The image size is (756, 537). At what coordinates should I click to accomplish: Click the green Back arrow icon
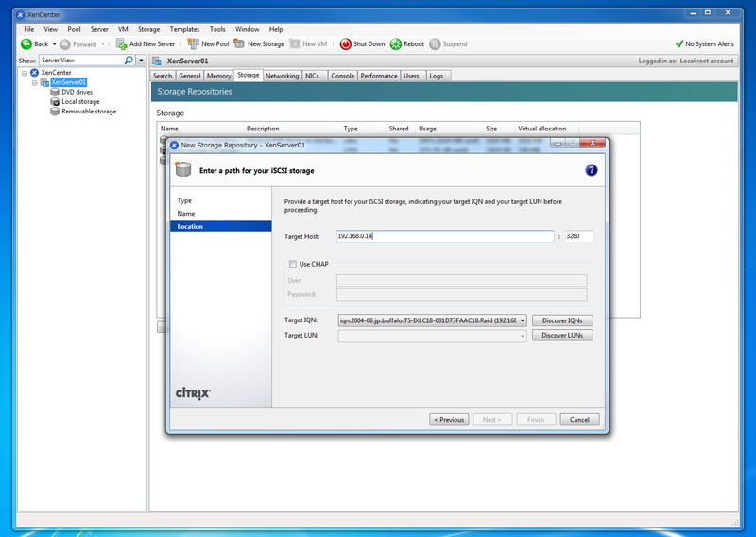(26, 43)
